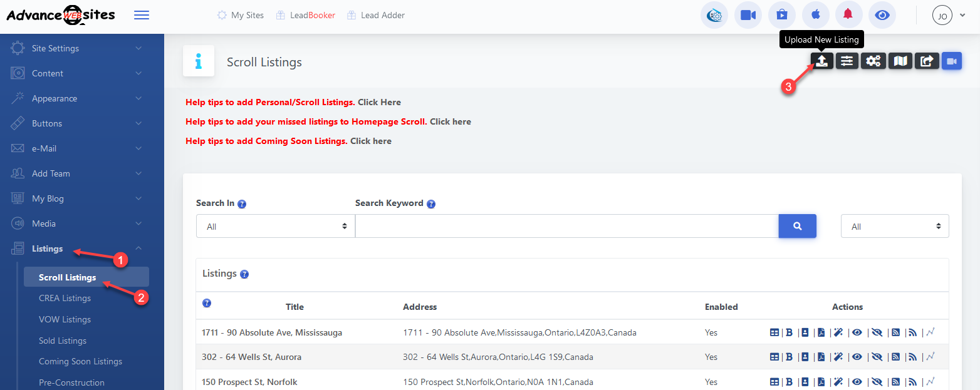
Task: Click the Upload New Listing icon
Action: [822, 61]
